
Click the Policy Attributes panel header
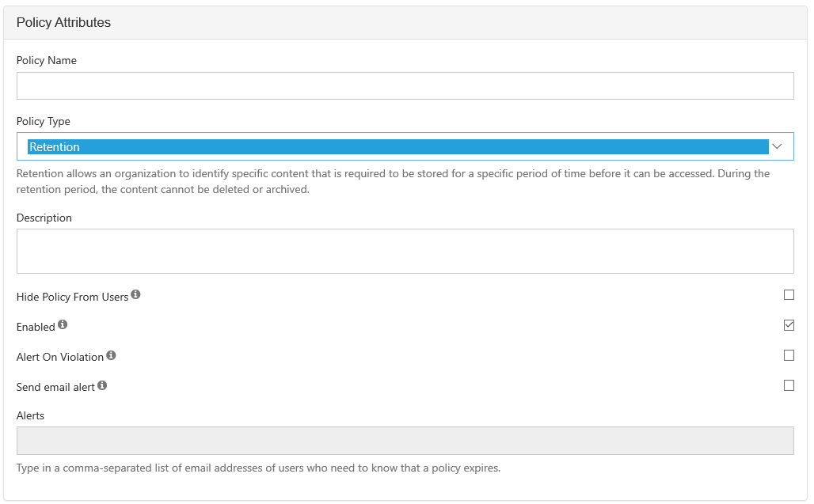coord(63,22)
